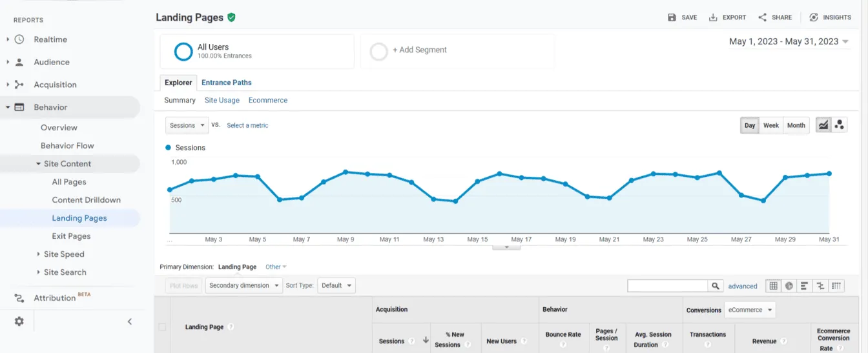Click the May 31 chart data point
The image size is (868, 353).
click(x=829, y=173)
